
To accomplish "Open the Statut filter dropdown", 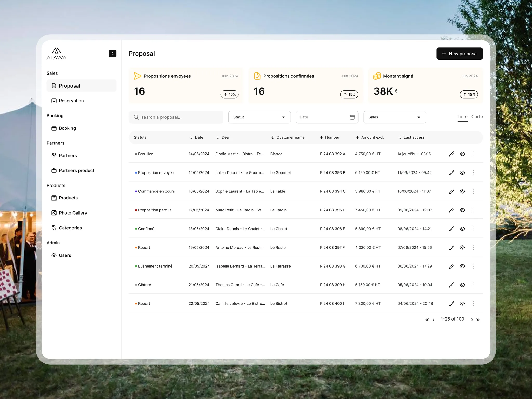I will (260, 117).
